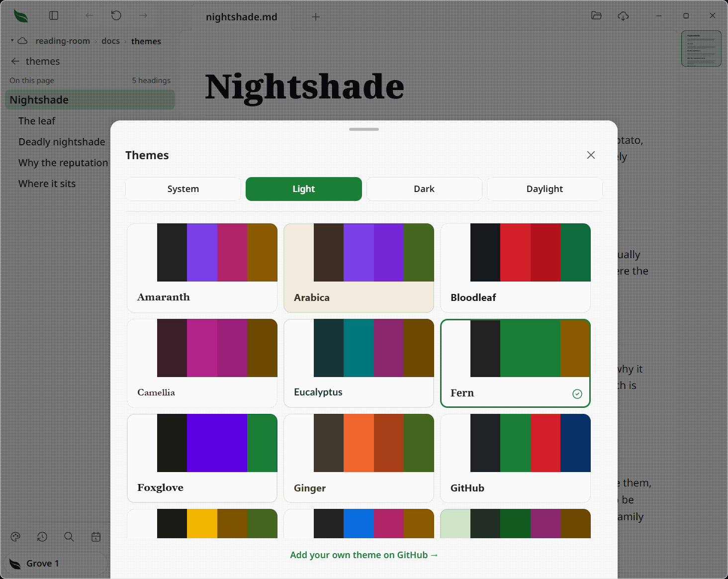Jump to Where it sits heading

coord(47,184)
